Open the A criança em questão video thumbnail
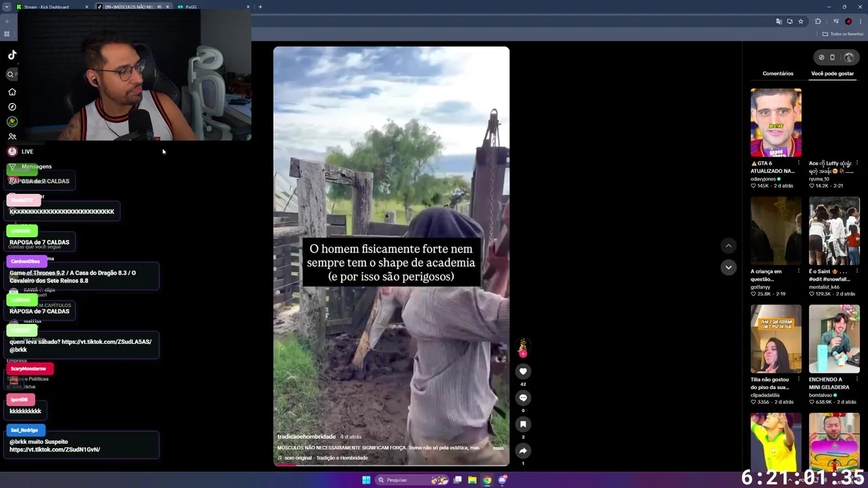The image size is (868, 488). (776, 231)
